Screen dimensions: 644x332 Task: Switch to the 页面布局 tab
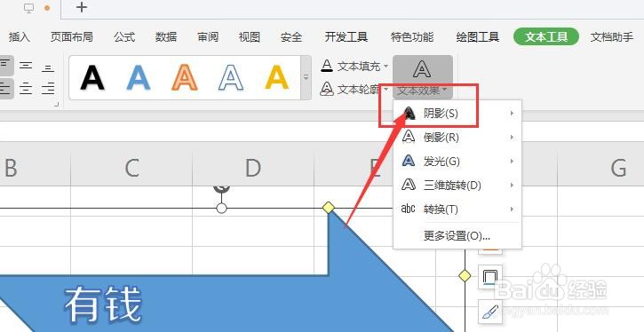coord(71,37)
